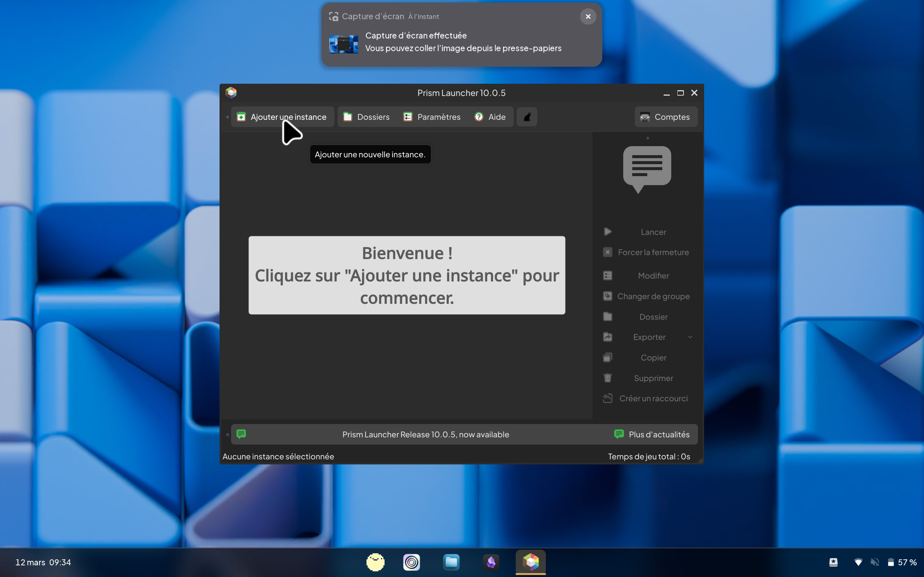This screenshot has height=577, width=924.
Task: Click Prism Launcher icon in the dock
Action: point(531,562)
